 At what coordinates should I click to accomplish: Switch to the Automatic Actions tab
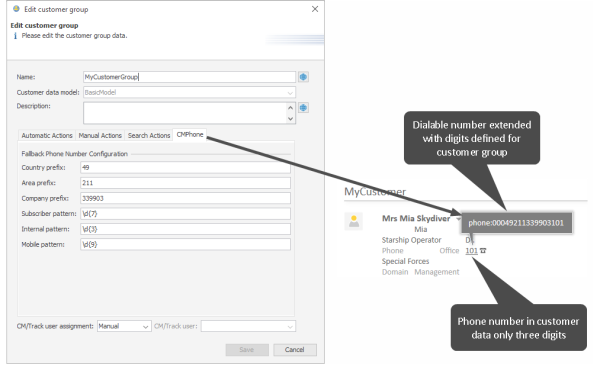point(47,135)
